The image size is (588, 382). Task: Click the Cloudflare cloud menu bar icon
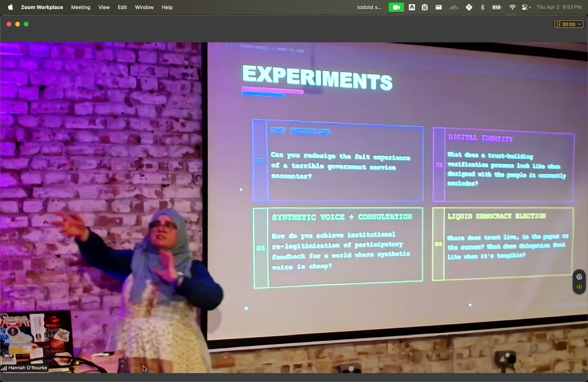click(x=454, y=7)
